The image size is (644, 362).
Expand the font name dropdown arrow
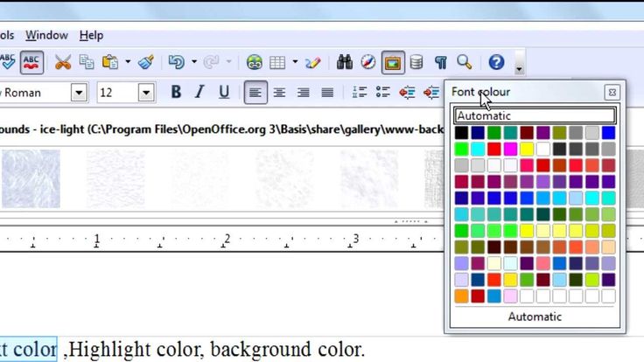(x=79, y=93)
